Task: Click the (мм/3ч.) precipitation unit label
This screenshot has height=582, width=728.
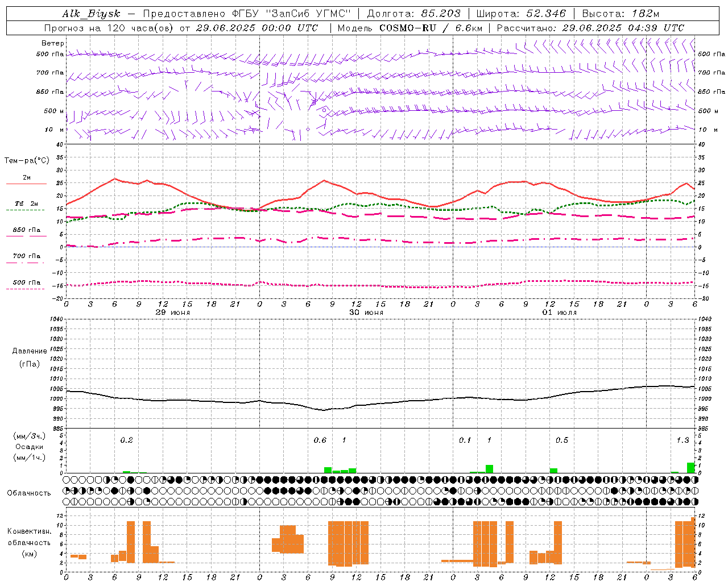Action: click(x=30, y=436)
